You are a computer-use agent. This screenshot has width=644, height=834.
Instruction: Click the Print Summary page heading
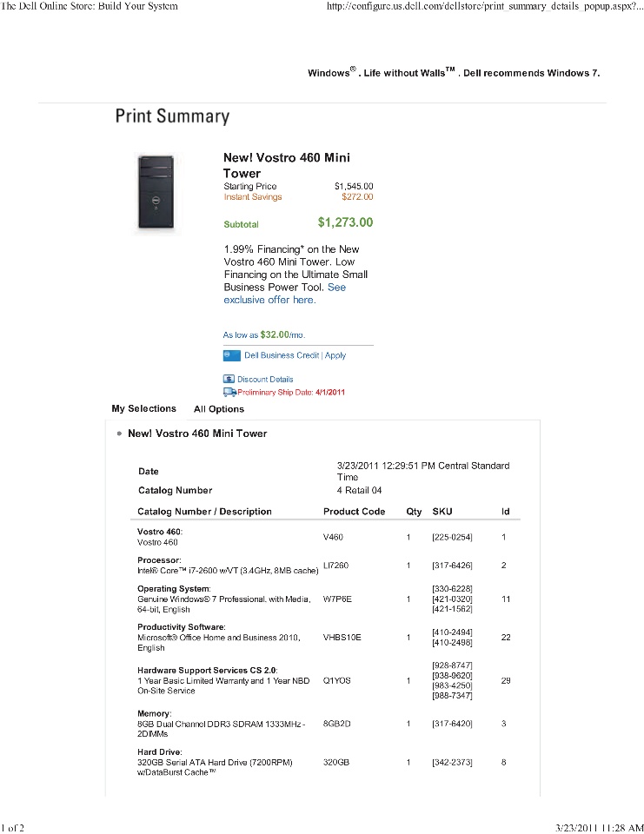(172, 116)
